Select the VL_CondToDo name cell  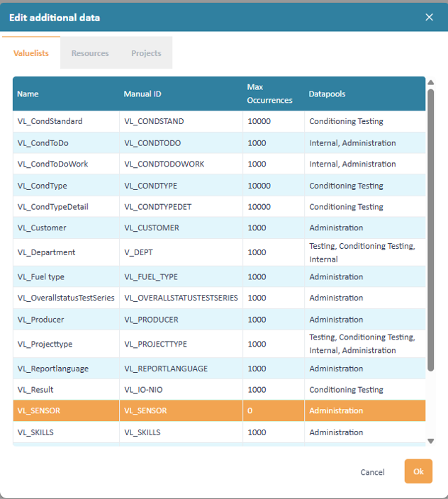tap(66, 143)
